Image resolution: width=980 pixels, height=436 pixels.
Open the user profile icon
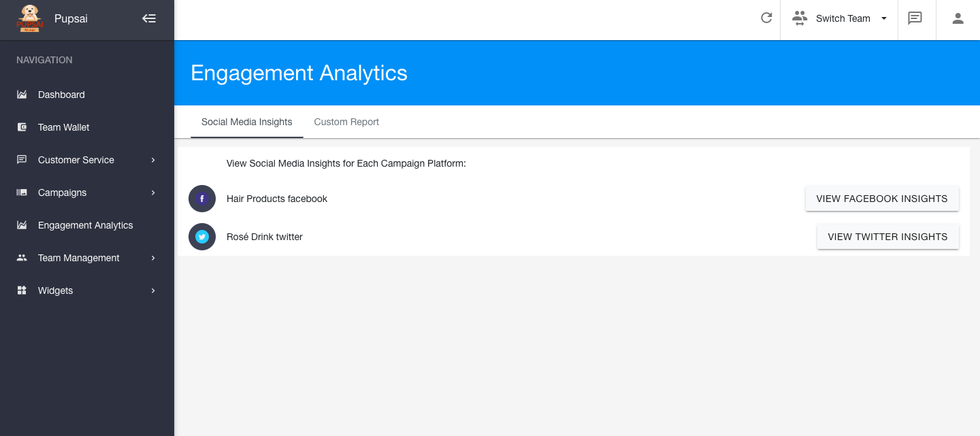click(958, 18)
